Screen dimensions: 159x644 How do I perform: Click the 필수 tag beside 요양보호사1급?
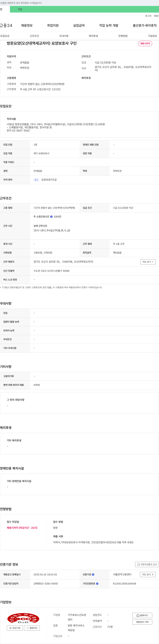pyautogui.click(x=36, y=180)
